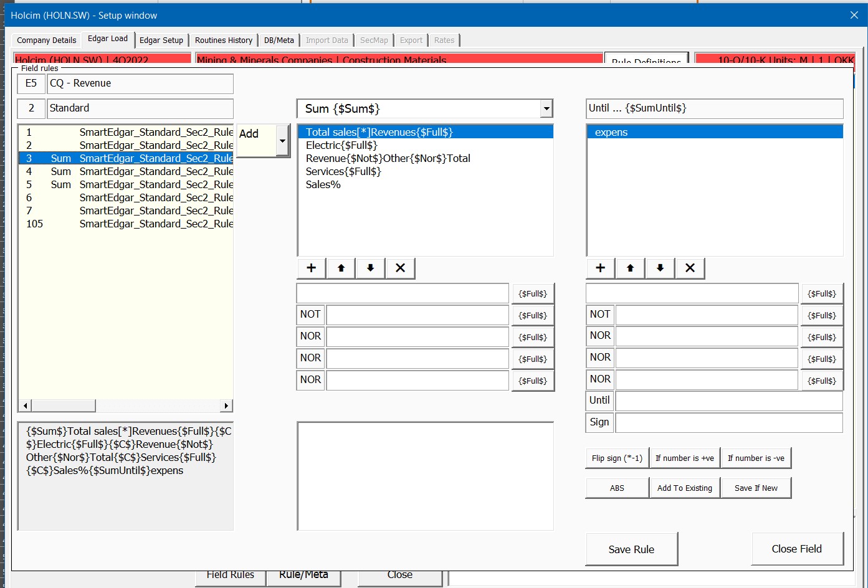Toggle the 'If number is +ve' option
The height and width of the screenshot is (588, 868).
coord(685,458)
